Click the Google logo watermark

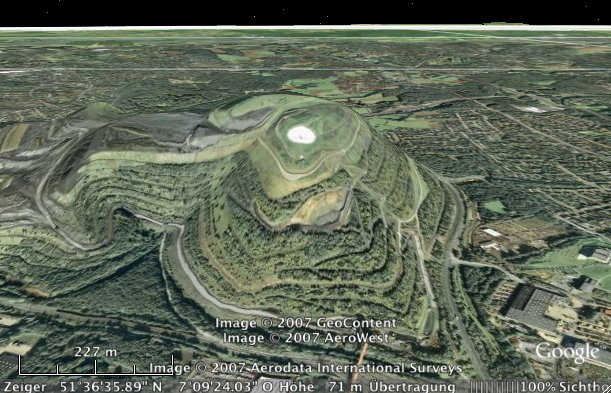tap(567, 352)
